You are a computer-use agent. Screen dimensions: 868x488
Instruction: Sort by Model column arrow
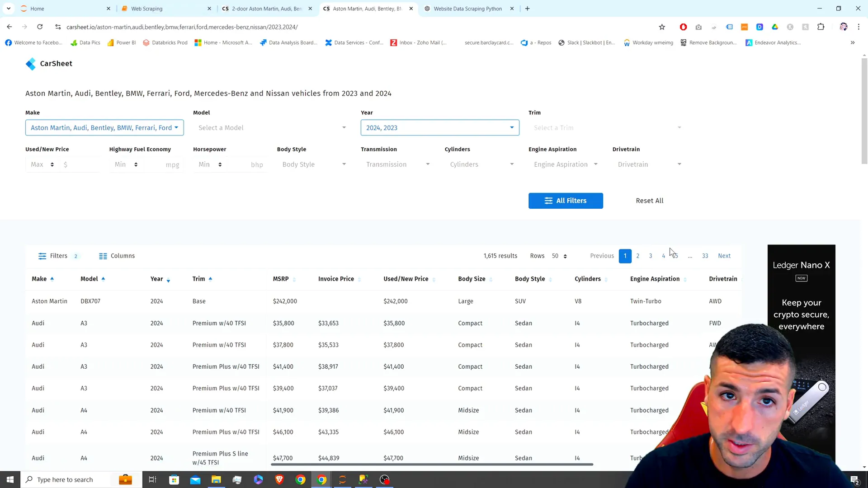tap(103, 279)
